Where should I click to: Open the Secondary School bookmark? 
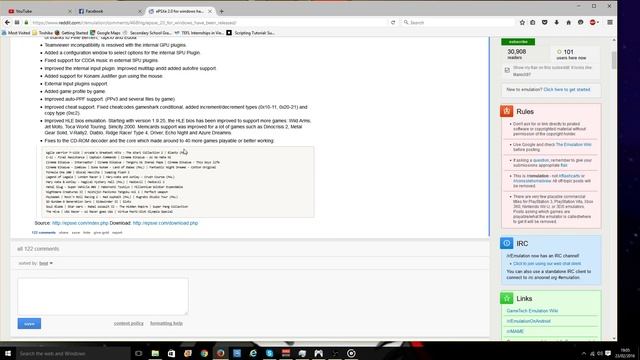[147, 33]
